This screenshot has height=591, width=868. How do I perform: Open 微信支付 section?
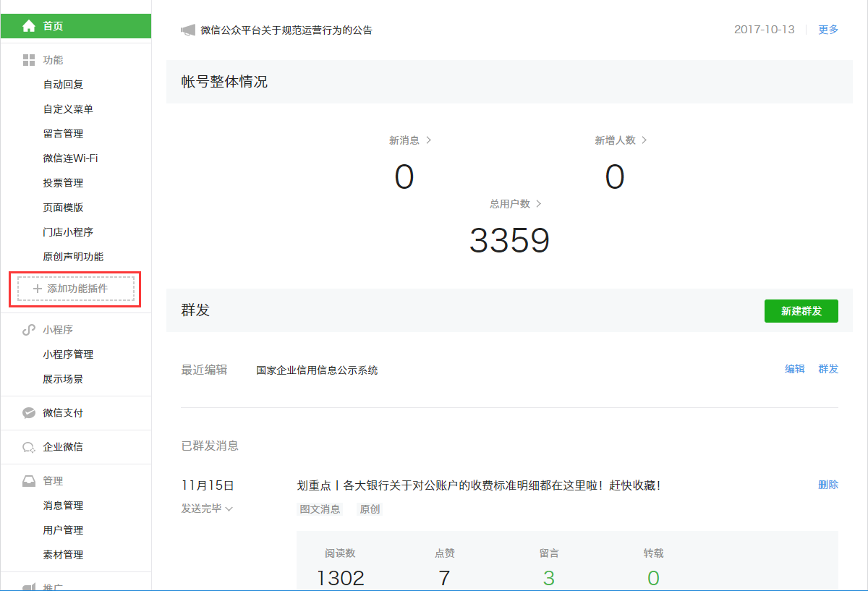click(63, 413)
